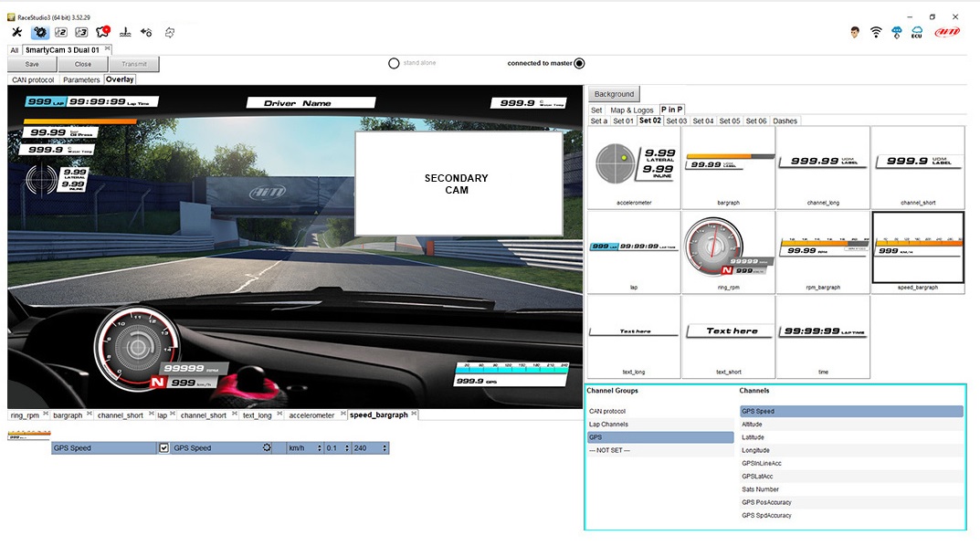
Task: Switch to Set 06 tab
Action: coord(756,121)
